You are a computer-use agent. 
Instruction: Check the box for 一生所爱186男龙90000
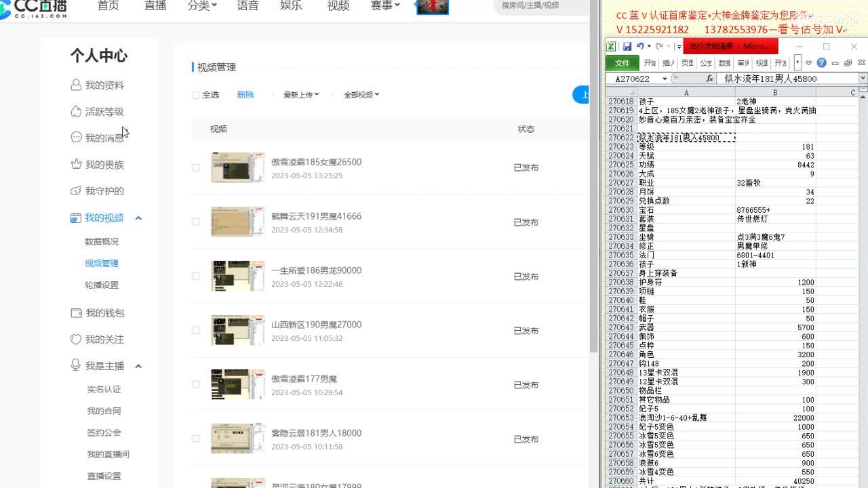coord(195,276)
